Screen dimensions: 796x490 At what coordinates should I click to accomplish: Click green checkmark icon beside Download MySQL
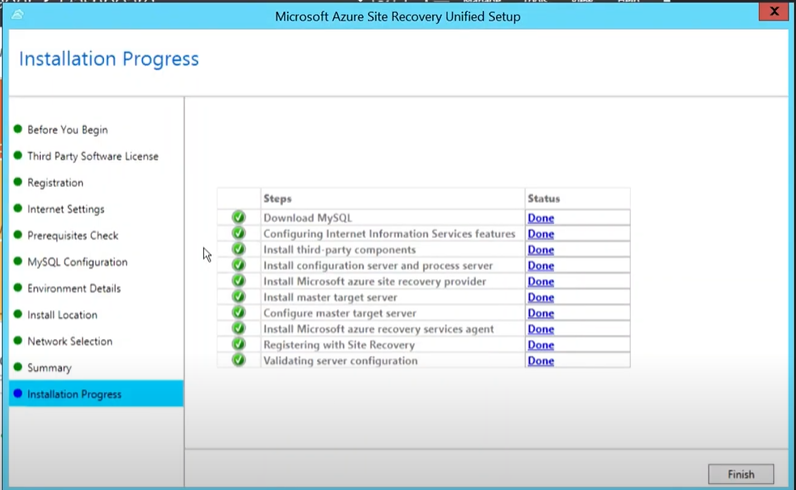tap(239, 217)
